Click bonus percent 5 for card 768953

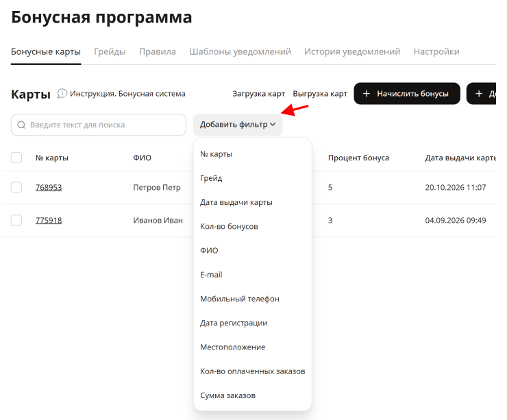pos(330,188)
